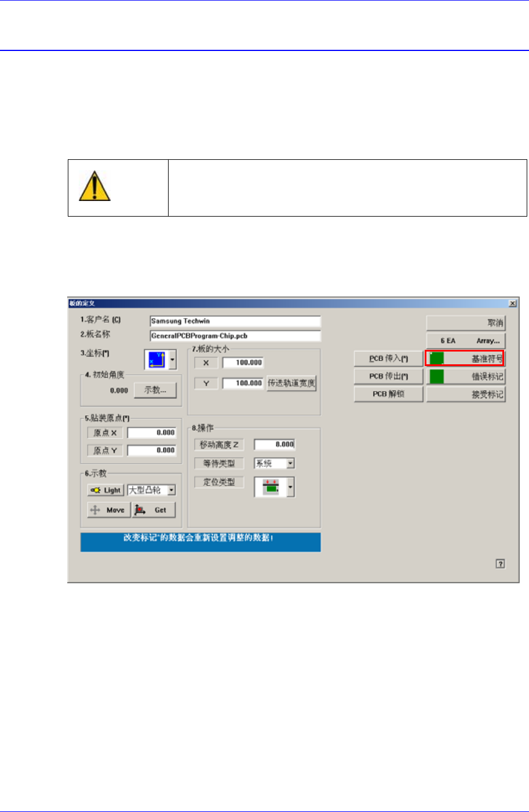Click the 等待类型 label button
Viewport: 529px width, 812px height.
coord(219,463)
